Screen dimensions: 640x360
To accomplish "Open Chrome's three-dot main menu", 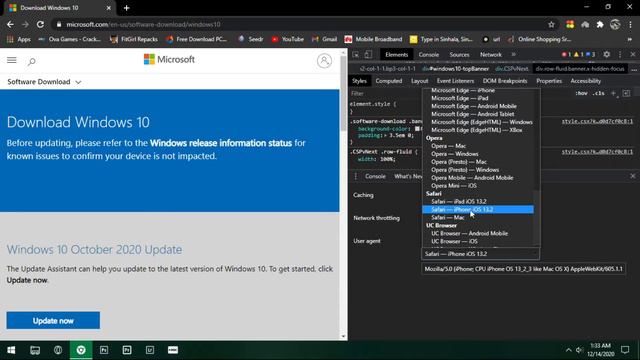I will coord(631,24).
